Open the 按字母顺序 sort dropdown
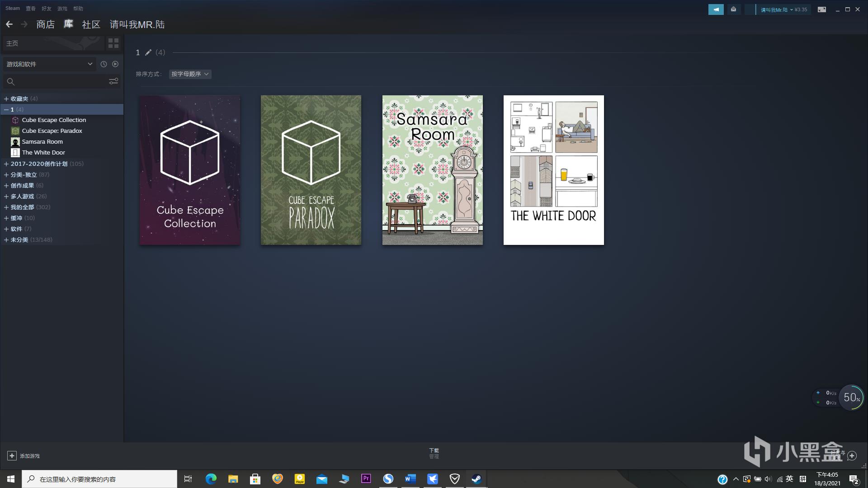The height and width of the screenshot is (488, 868). 190,74
